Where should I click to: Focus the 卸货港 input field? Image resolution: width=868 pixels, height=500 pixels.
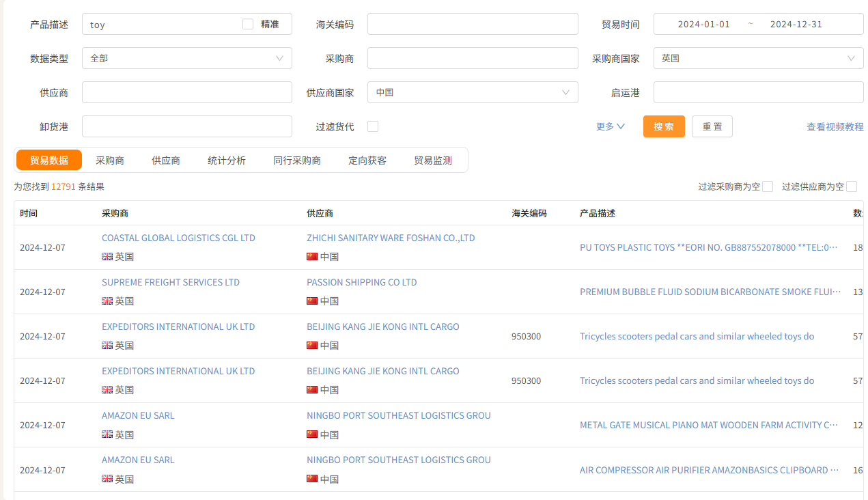tap(187, 126)
